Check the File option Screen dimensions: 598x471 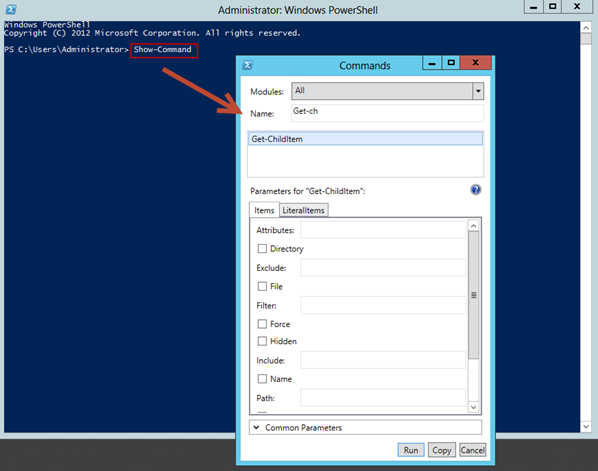pyautogui.click(x=262, y=286)
